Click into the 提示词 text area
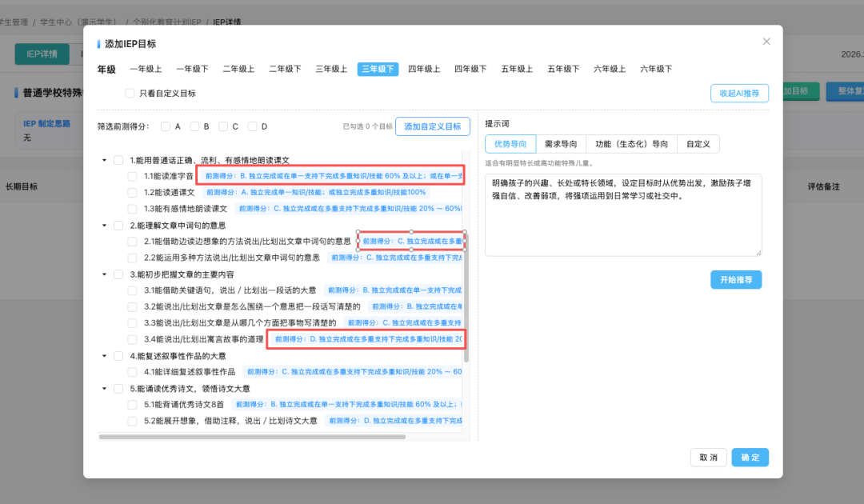Viewport: 864px width, 504px height. tap(623, 215)
